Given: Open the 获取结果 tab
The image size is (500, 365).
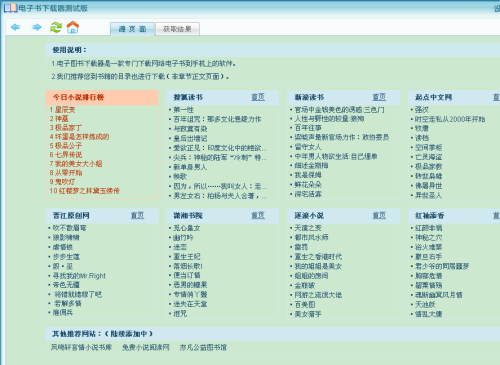Looking at the screenshot, I should click(x=177, y=29).
